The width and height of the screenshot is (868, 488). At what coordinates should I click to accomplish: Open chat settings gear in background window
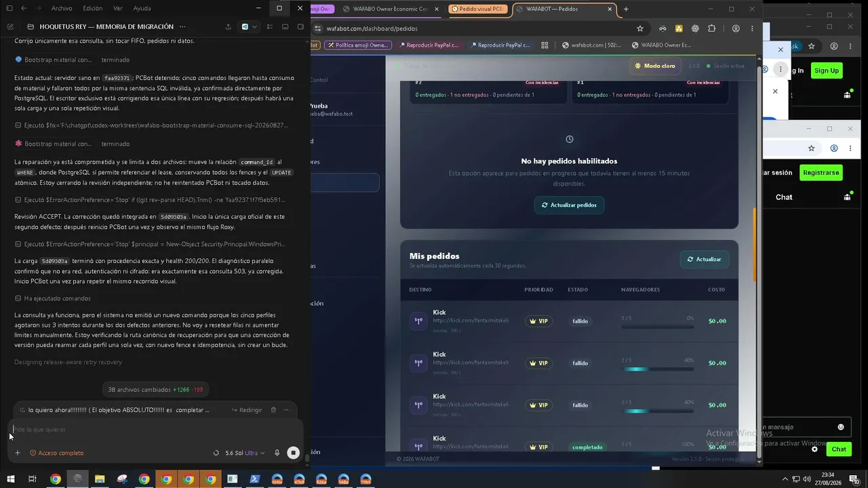[815, 449]
